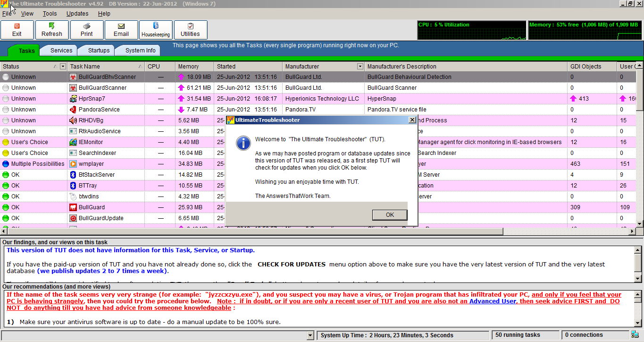Click the Refresh toolbar button
The height and width of the screenshot is (342, 644).
(52, 30)
